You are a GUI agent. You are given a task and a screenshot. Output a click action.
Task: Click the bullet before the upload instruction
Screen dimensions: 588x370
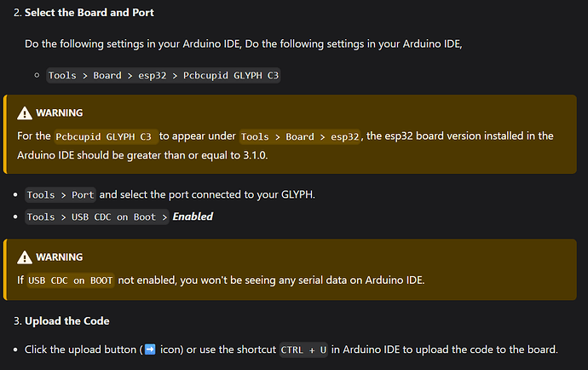[x=17, y=350]
